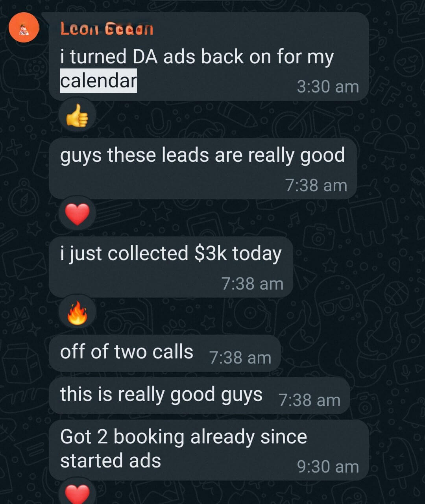Tap the heart reaction under 'really good' leads message
This screenshot has width=425, height=504.
click(x=77, y=214)
